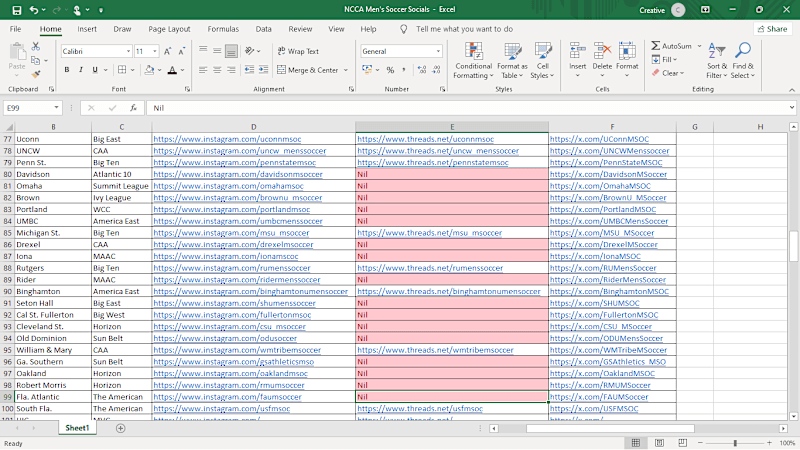Open the Calibri font name dropdown
The height and width of the screenshot is (450, 800).
[128, 52]
